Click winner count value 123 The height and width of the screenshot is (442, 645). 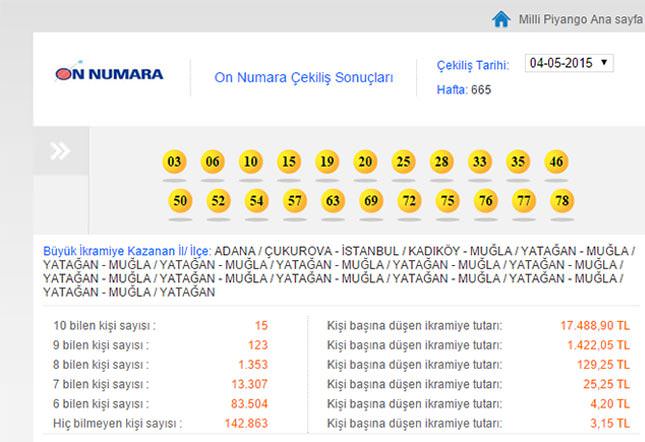[x=258, y=345]
